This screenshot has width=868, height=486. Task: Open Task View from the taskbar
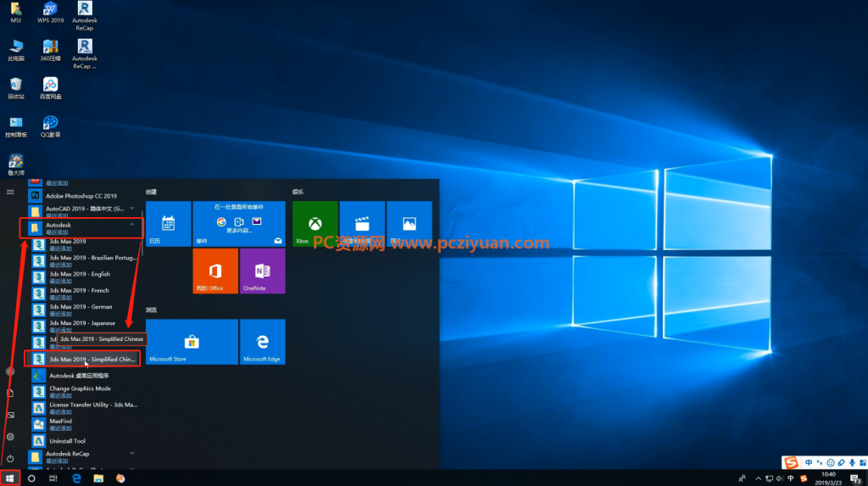point(53,478)
